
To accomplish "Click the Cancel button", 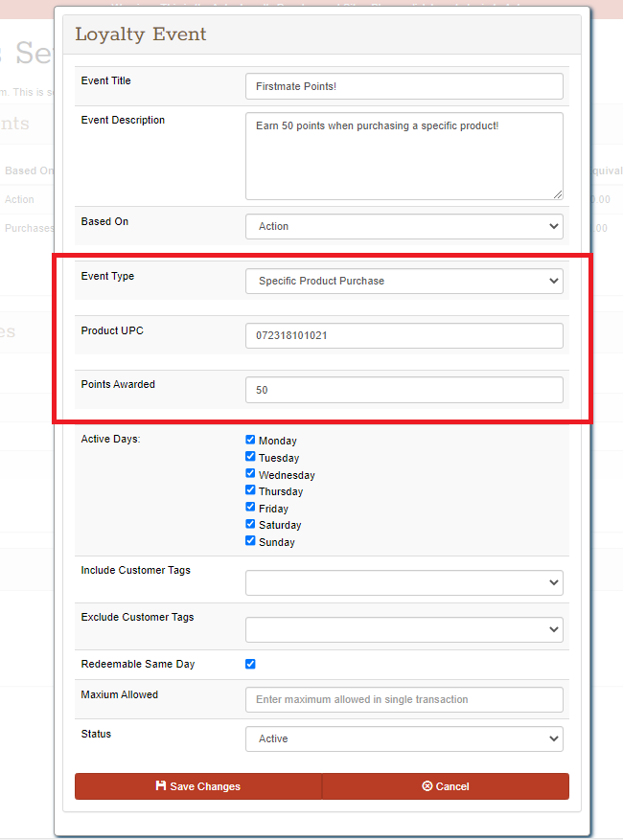I will (x=446, y=786).
